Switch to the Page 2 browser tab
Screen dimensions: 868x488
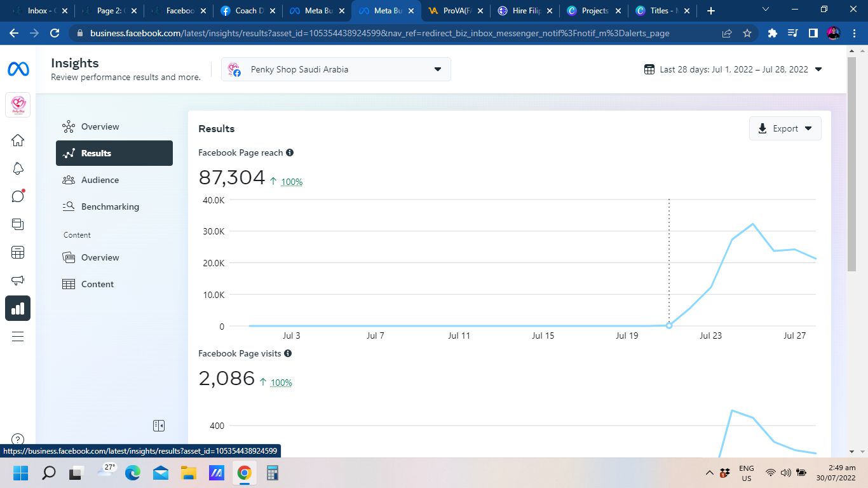pos(109,11)
